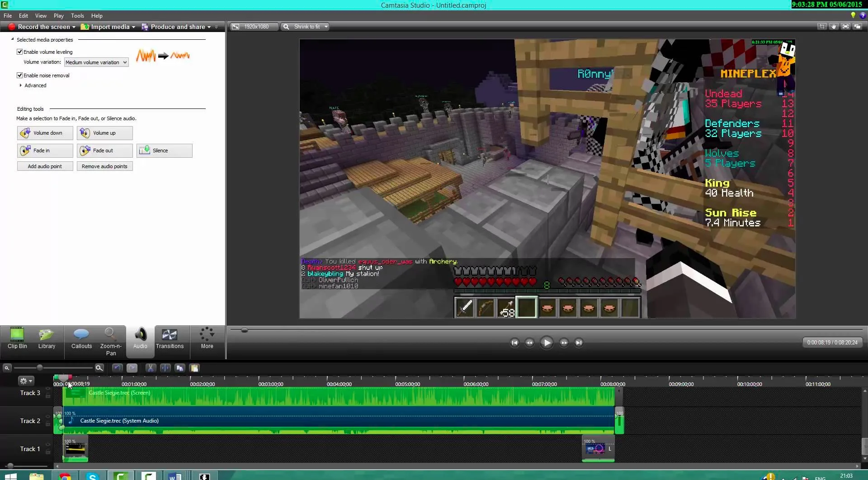This screenshot has width=868, height=480.
Task: Switch to the Transitions tab
Action: 170,339
